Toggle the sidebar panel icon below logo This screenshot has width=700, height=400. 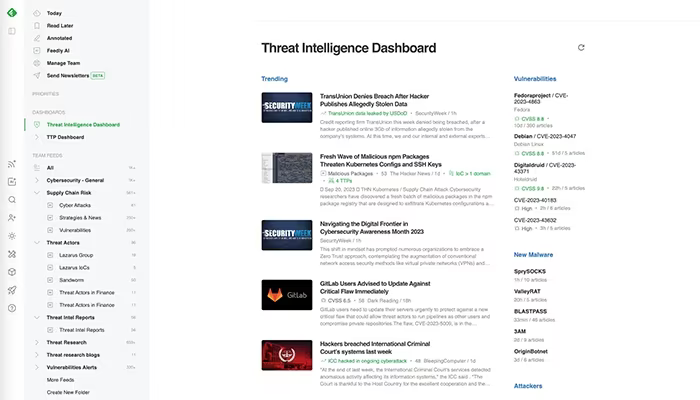[x=12, y=31]
